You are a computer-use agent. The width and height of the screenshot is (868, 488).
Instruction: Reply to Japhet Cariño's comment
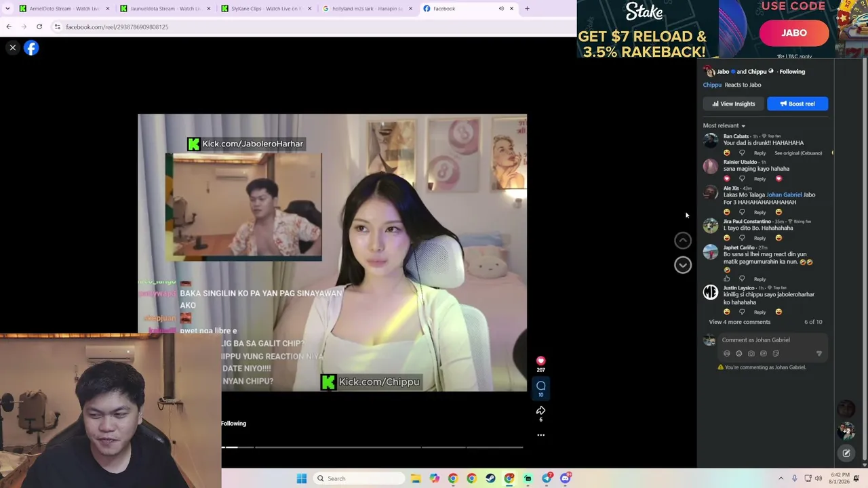click(759, 279)
